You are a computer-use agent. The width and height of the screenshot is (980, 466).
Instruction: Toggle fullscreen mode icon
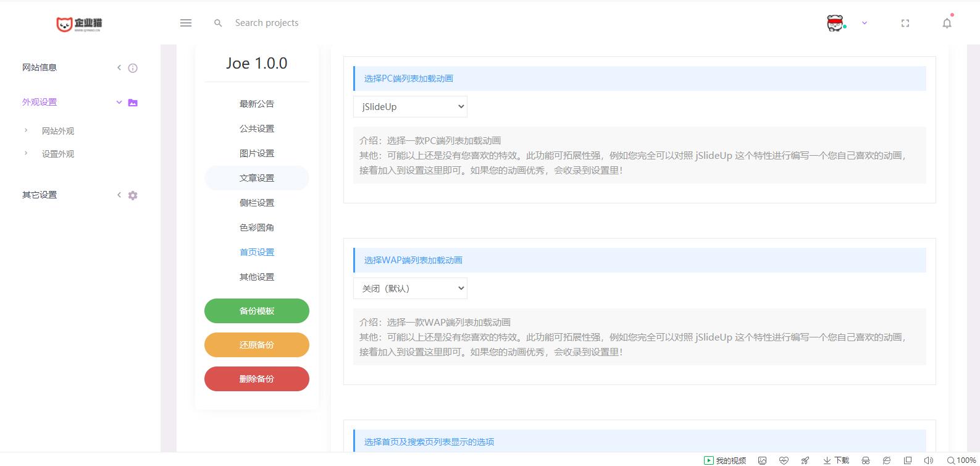click(x=905, y=23)
